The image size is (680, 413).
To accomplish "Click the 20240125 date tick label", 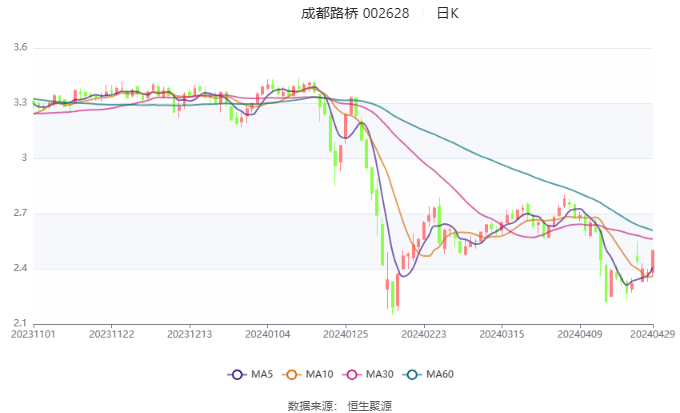I will (x=344, y=334).
